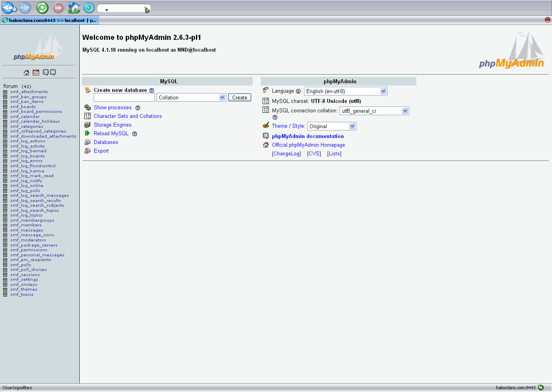This screenshot has width=552, height=392.
Task: Click help icon below connection collation
Action: point(275,117)
